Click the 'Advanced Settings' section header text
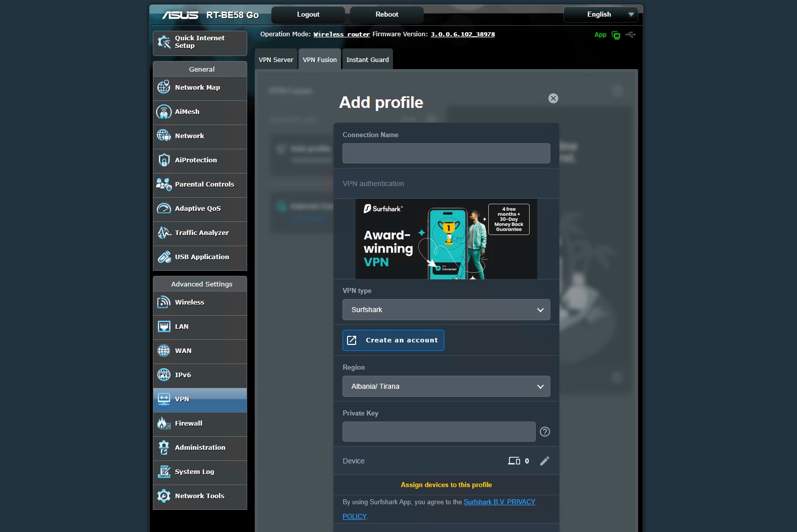 coord(202,284)
